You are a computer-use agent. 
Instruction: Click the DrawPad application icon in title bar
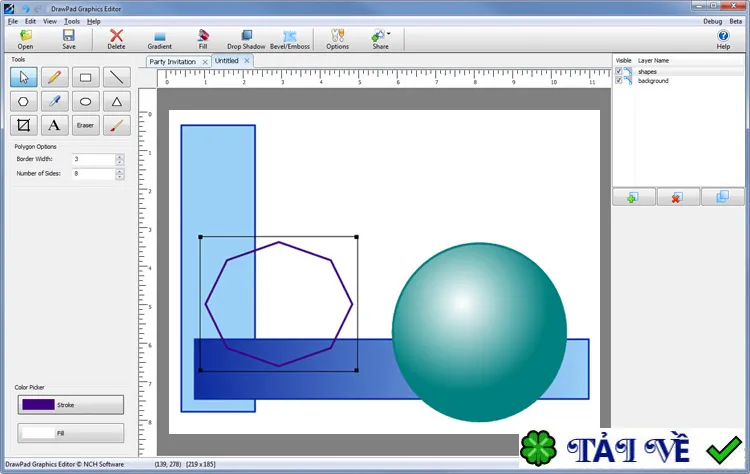click(9, 8)
